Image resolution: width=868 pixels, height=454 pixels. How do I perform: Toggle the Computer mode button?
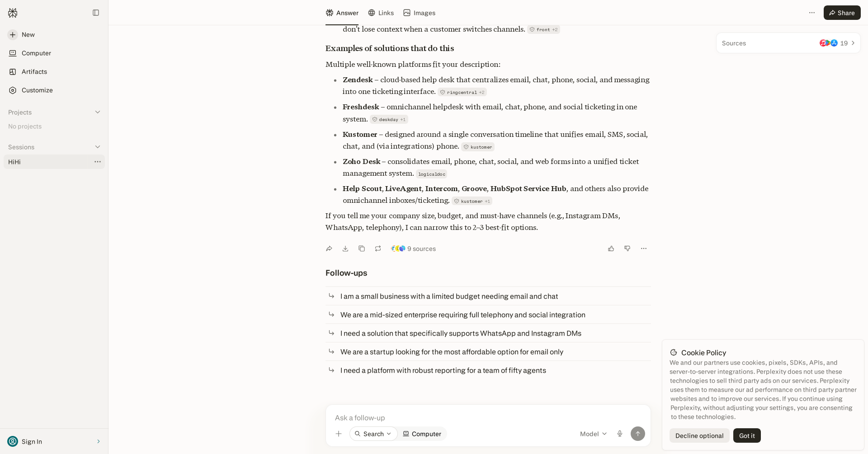[x=422, y=434]
